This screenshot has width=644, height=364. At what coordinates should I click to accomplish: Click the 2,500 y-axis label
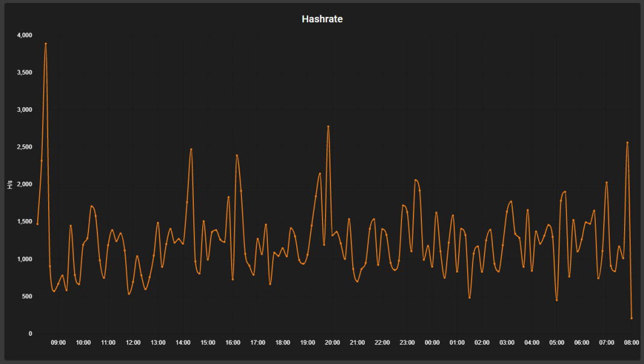(x=25, y=147)
